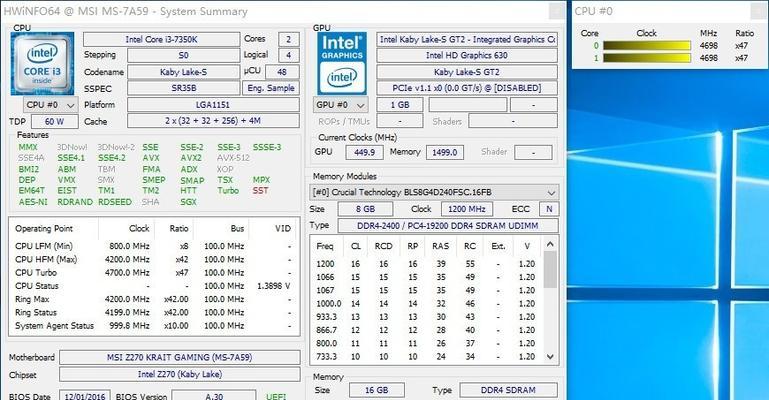Screen dimensions: 769x400
Task: Click the Intel Core i3-7350K name field
Action: [x=161, y=39]
